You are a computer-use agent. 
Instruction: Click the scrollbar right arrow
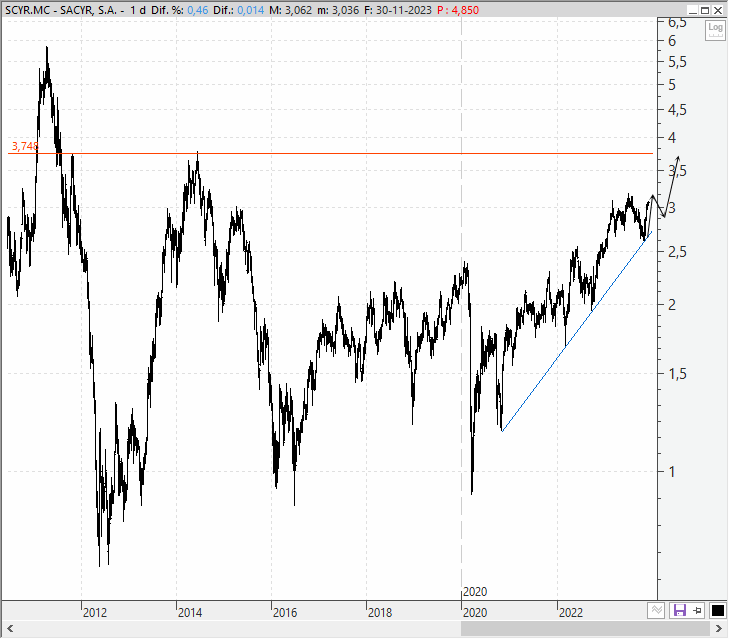point(718,629)
